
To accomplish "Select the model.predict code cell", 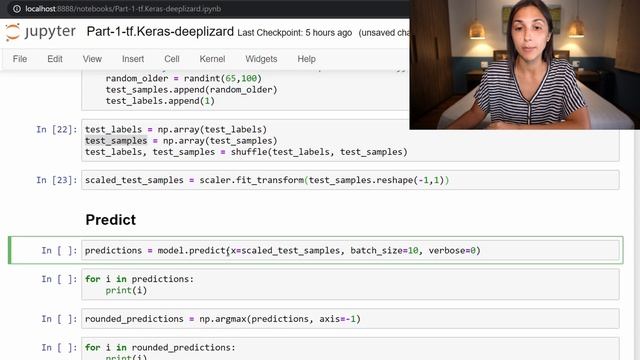I will pos(350,250).
